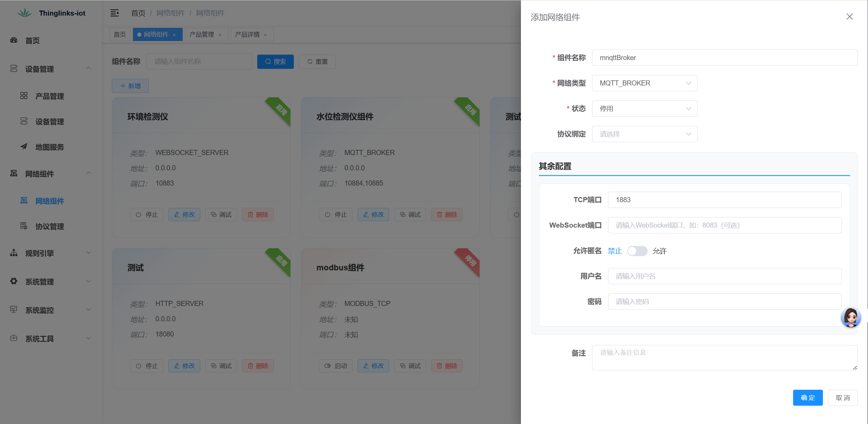The height and width of the screenshot is (424, 868).
Task: Open the 网络类型 dropdown
Action: pyautogui.click(x=644, y=83)
